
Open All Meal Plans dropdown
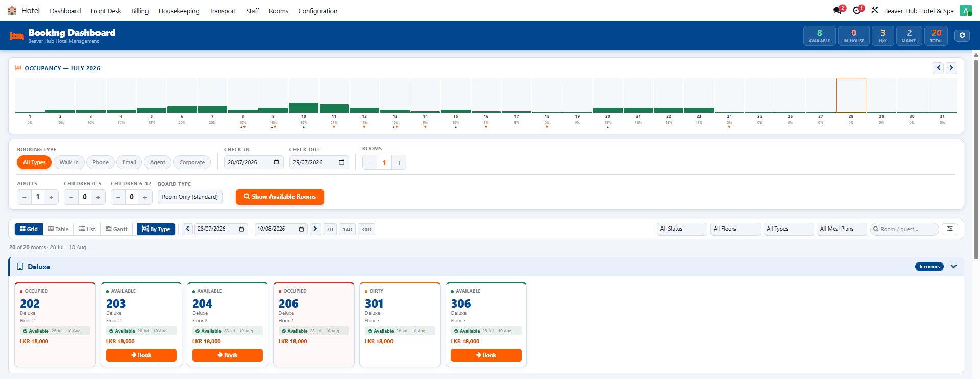coord(842,229)
